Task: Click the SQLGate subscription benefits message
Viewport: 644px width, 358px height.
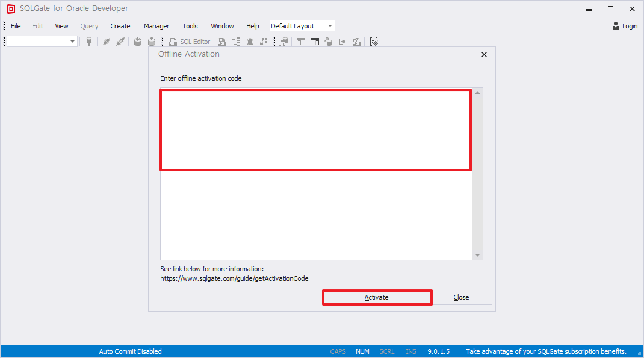Action: coord(546,351)
